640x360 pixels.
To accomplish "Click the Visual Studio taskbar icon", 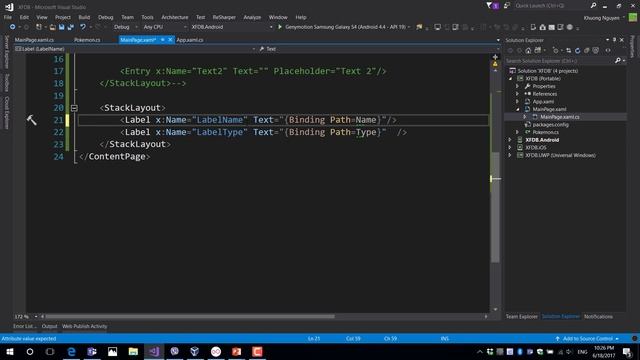I will (x=154, y=351).
